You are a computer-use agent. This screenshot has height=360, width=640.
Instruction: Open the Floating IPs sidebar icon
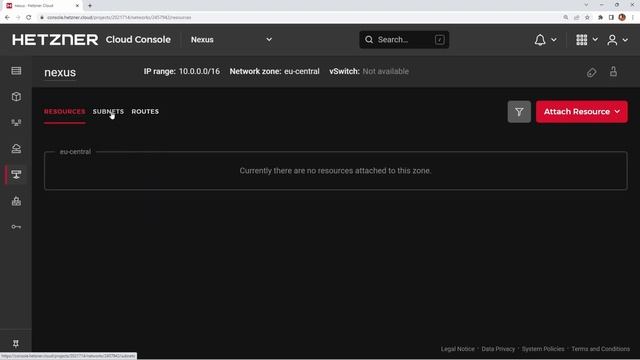click(16, 149)
